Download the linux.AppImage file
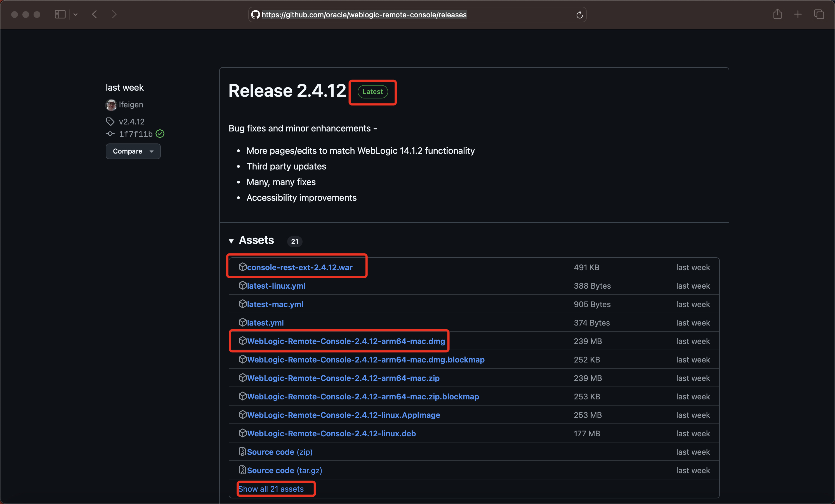The height and width of the screenshot is (504, 835). (343, 415)
